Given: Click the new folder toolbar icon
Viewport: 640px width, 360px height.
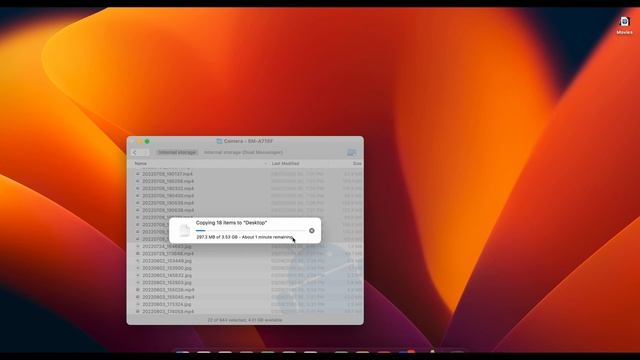Looking at the screenshot, I should (351, 152).
